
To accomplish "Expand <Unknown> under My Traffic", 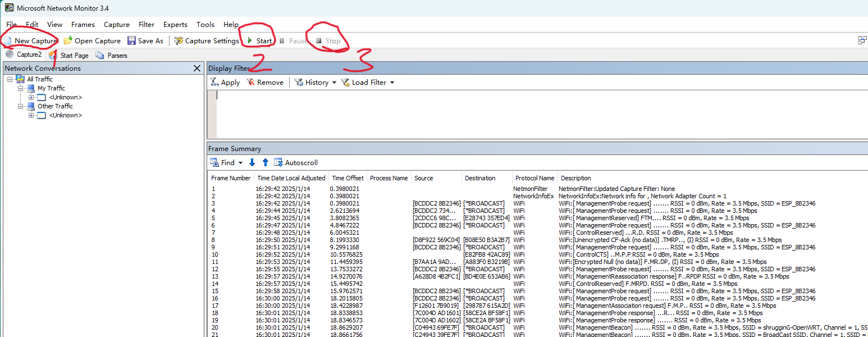I will coord(31,97).
